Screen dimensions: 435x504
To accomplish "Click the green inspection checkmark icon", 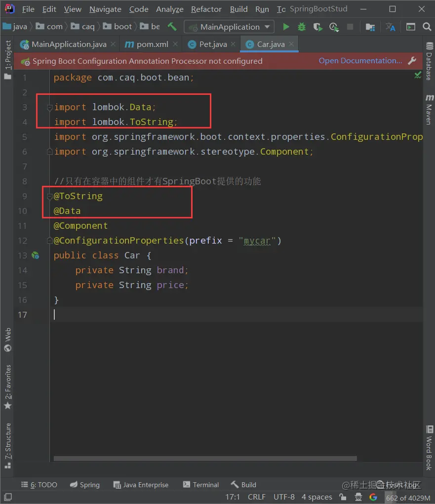I will pos(418,75).
